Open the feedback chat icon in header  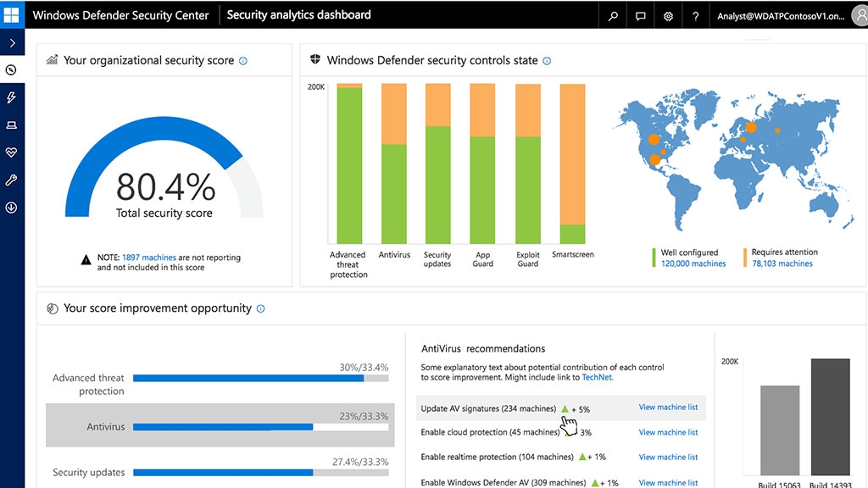(x=641, y=16)
